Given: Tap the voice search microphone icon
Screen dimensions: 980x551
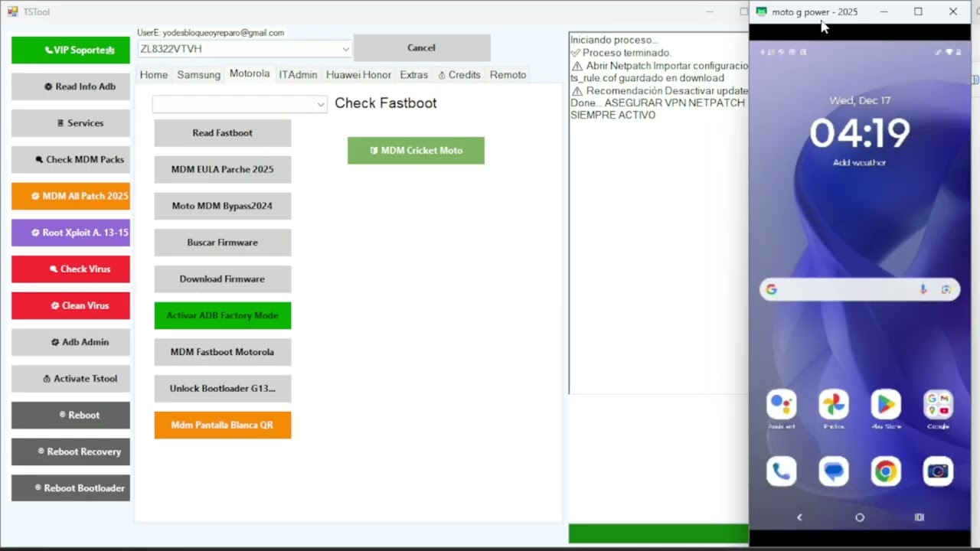Looking at the screenshot, I should (923, 289).
